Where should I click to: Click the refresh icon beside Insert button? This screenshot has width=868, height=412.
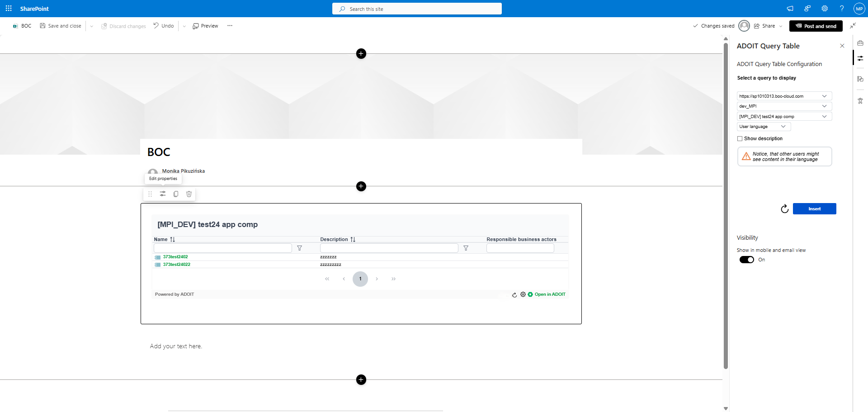pos(784,209)
